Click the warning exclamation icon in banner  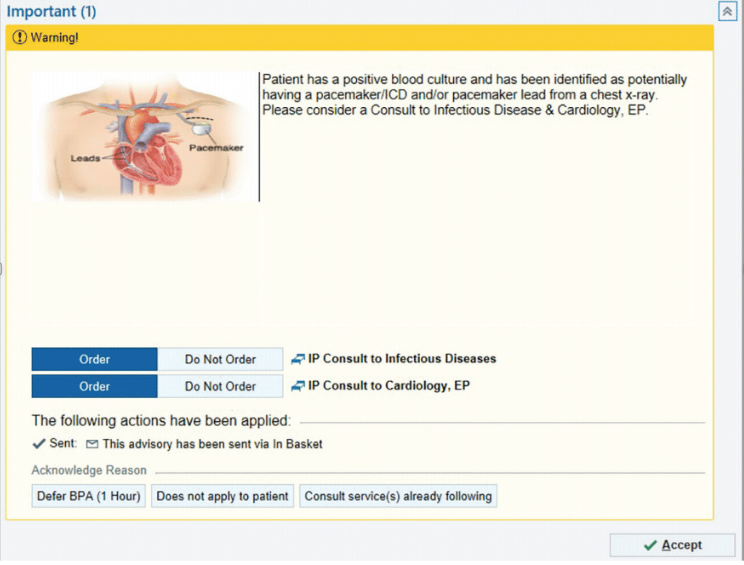point(19,38)
